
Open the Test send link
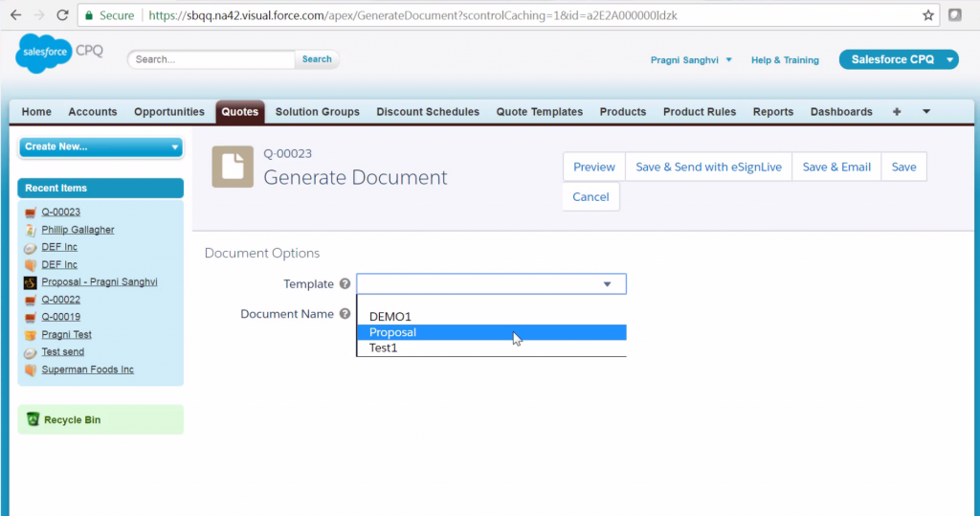[x=62, y=352]
